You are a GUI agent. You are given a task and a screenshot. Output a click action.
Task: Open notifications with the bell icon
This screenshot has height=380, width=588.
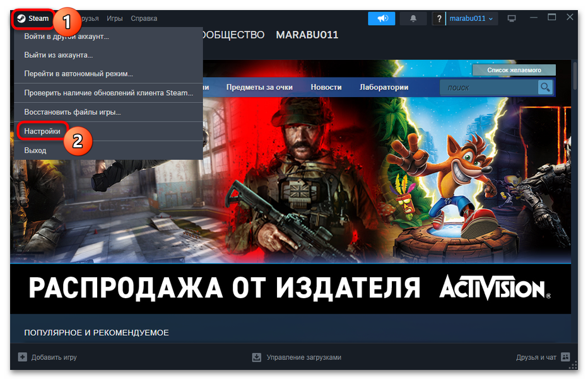[413, 18]
